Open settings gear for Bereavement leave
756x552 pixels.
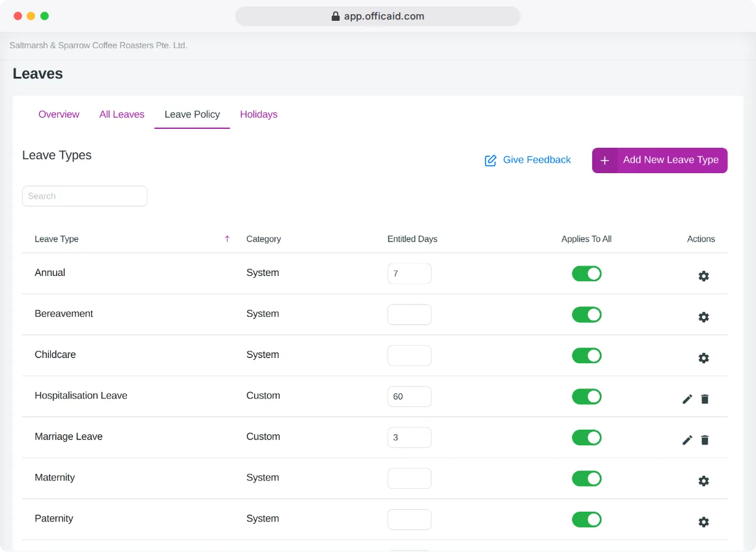pos(703,317)
